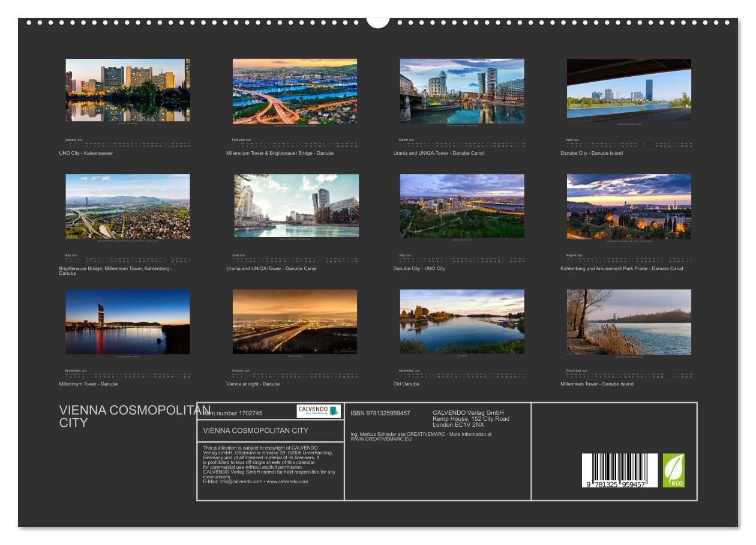Open the May Kahlenberg aerial photo
This screenshot has height=545, width=756.
pos(128,206)
